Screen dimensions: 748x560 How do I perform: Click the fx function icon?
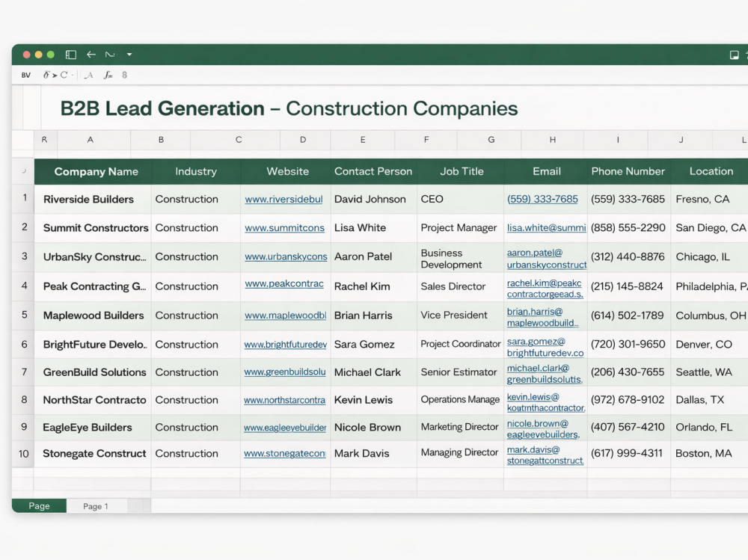108,76
